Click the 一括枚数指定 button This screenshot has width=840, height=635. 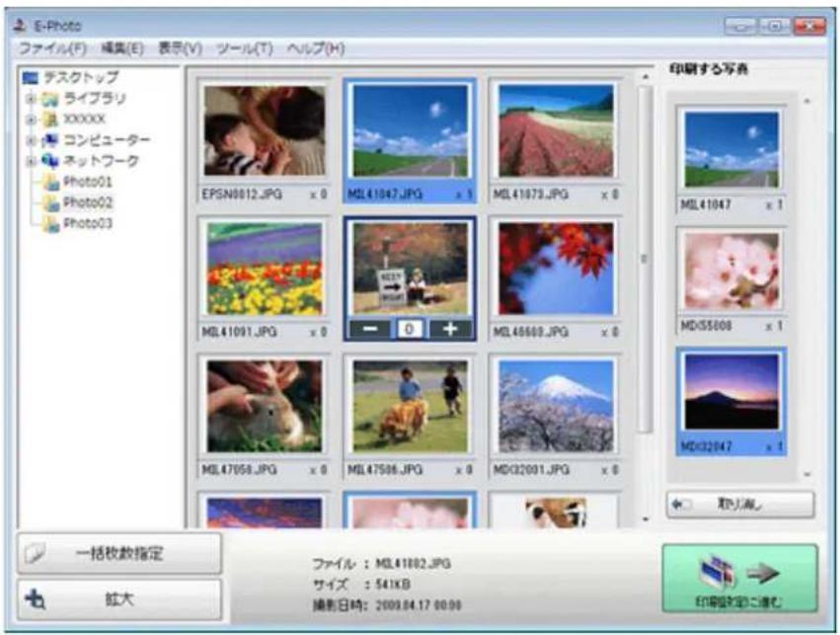tap(119, 553)
